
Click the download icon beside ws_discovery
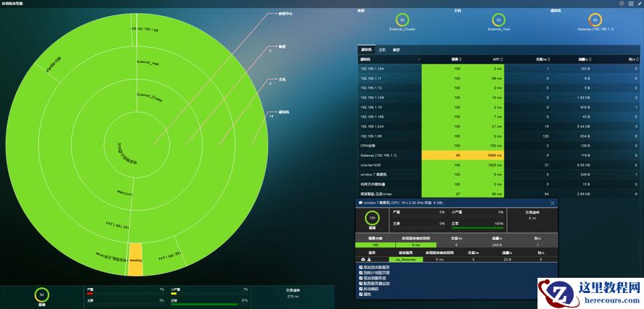pos(369,260)
